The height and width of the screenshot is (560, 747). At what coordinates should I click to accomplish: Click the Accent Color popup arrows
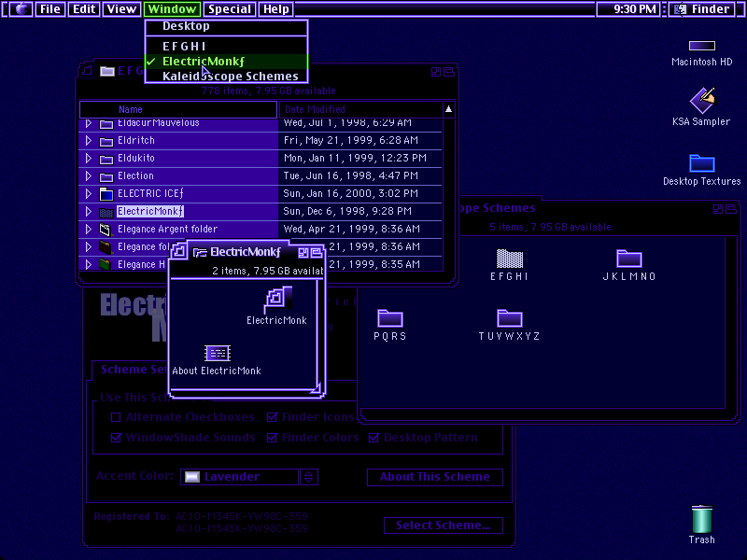click(x=309, y=477)
